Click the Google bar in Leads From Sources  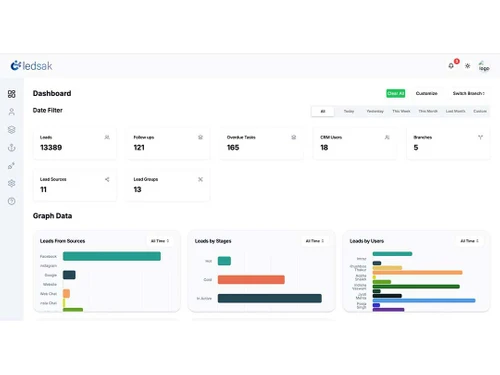coord(69,275)
